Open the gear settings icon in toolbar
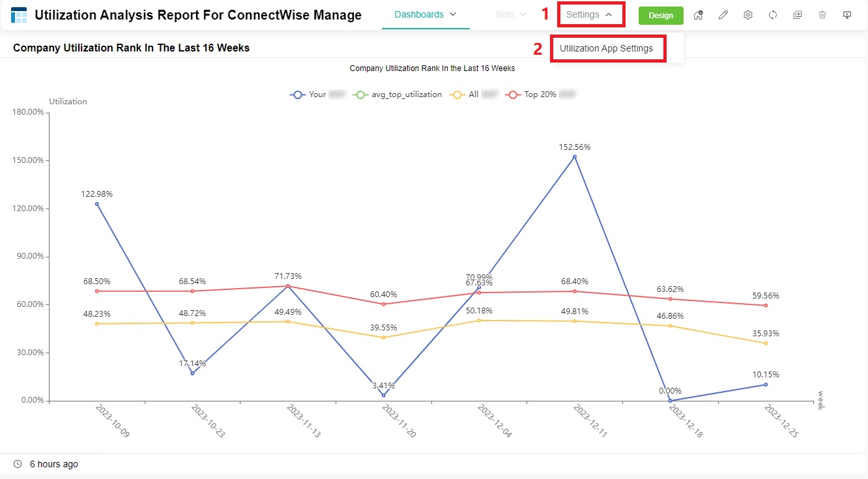Screen dimensions: 868x479 pos(747,15)
